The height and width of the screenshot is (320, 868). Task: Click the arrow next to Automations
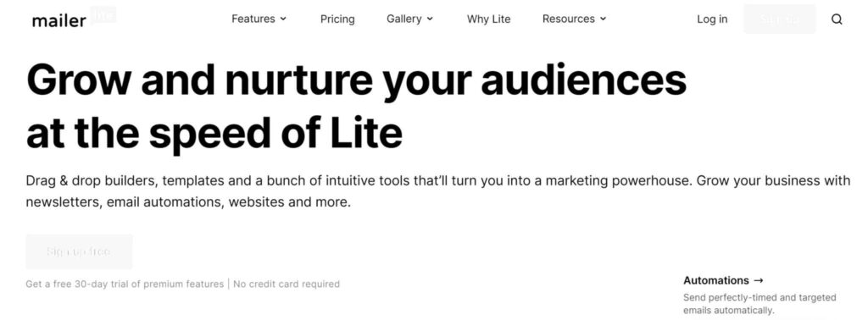(759, 280)
